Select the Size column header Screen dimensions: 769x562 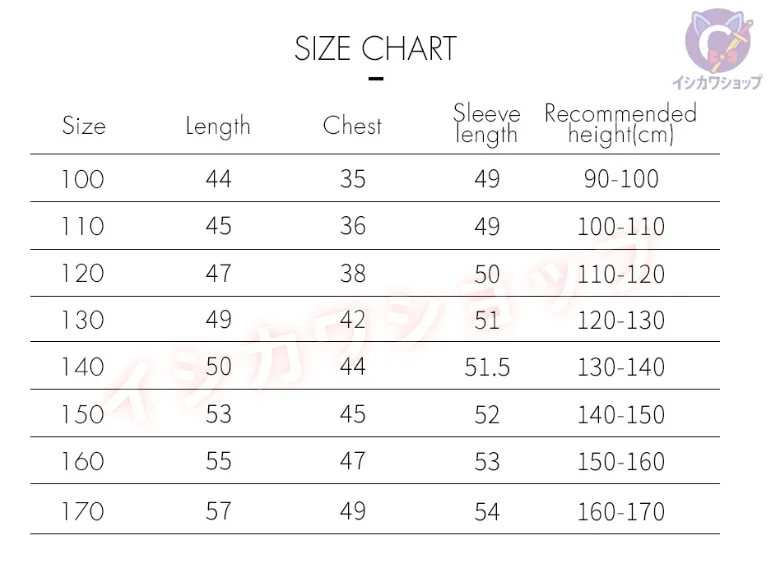(x=83, y=126)
